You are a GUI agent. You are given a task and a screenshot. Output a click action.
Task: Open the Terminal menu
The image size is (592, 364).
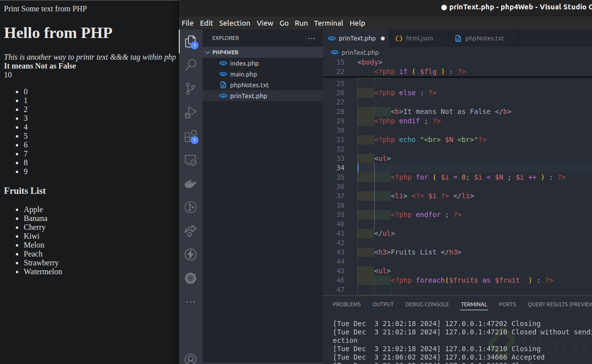328,23
